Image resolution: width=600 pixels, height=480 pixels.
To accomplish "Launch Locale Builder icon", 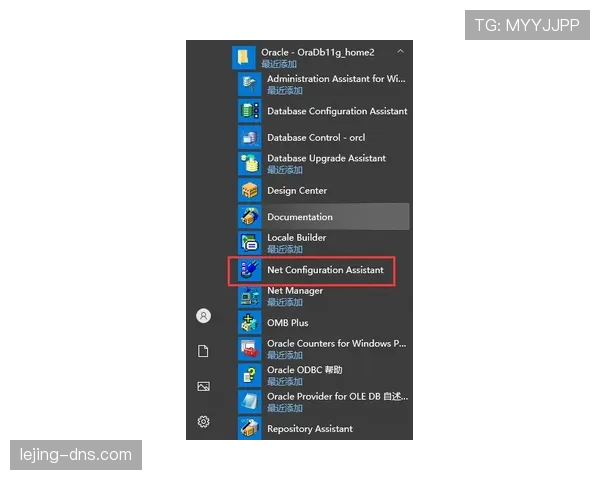I will 249,243.
